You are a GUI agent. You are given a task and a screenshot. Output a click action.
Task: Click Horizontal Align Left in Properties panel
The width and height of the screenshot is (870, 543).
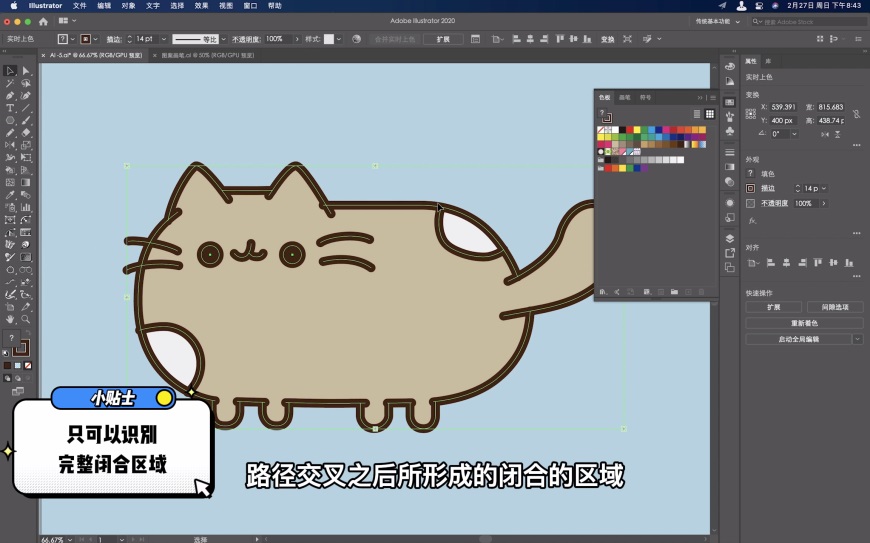click(x=771, y=263)
